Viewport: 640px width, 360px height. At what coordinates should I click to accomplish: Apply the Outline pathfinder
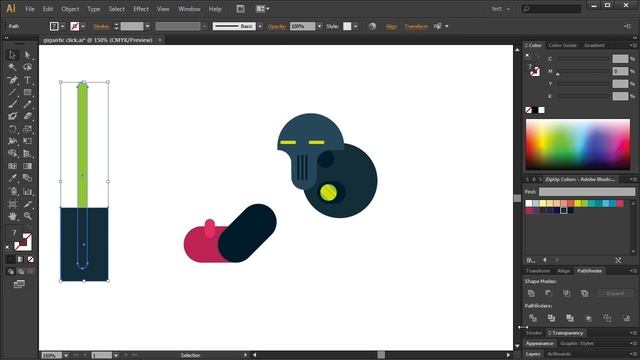[607, 318]
